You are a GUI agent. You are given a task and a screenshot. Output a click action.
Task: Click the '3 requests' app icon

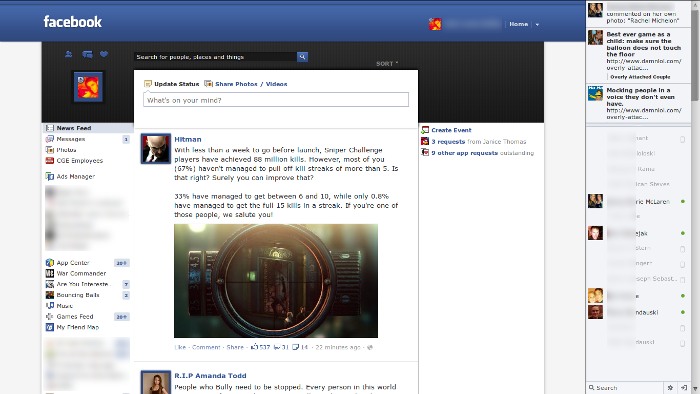click(x=425, y=141)
